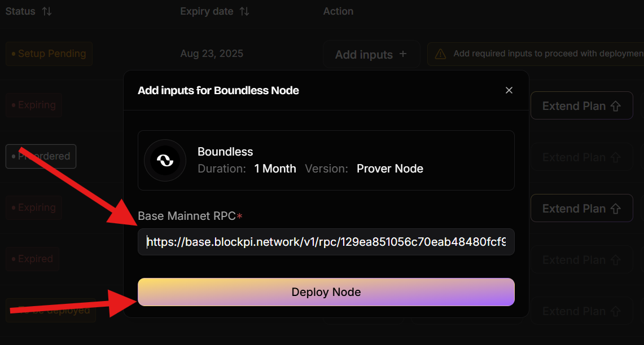Select the Preordered status badge
Image resolution: width=644 pixels, height=345 pixels.
pos(41,156)
